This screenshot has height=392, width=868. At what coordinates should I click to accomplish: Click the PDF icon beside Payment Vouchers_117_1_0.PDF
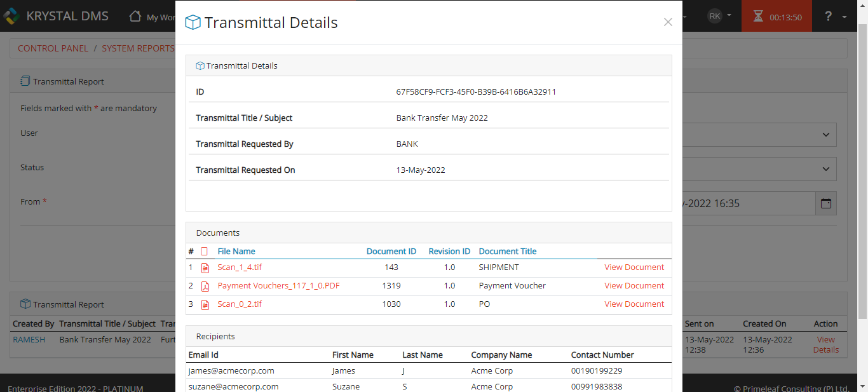coord(205,286)
